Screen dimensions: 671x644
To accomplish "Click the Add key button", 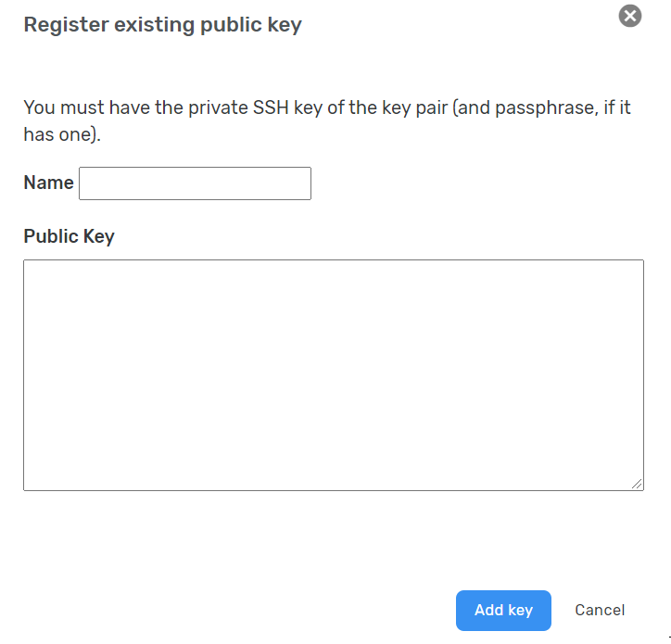I will pyautogui.click(x=503, y=611).
